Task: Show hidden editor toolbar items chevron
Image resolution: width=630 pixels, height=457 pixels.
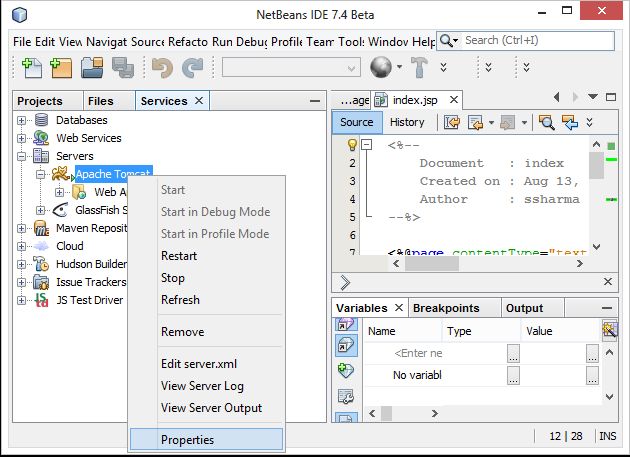Action: pos(589,122)
